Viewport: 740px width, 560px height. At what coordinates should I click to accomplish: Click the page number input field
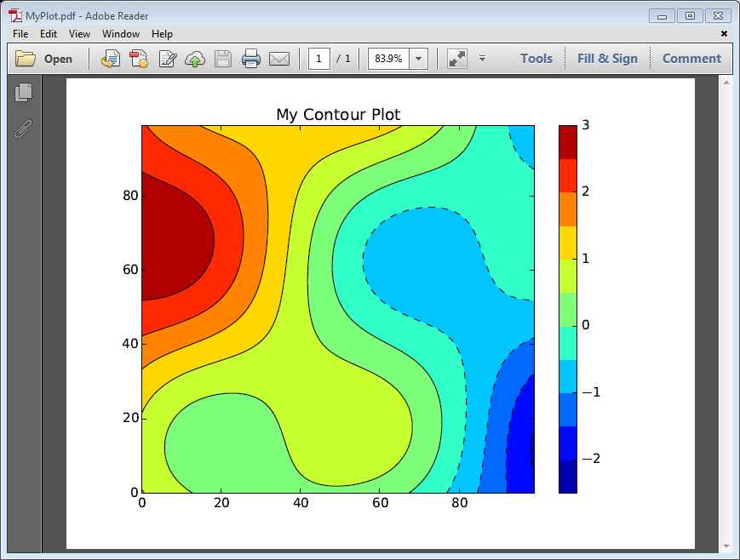pos(318,59)
